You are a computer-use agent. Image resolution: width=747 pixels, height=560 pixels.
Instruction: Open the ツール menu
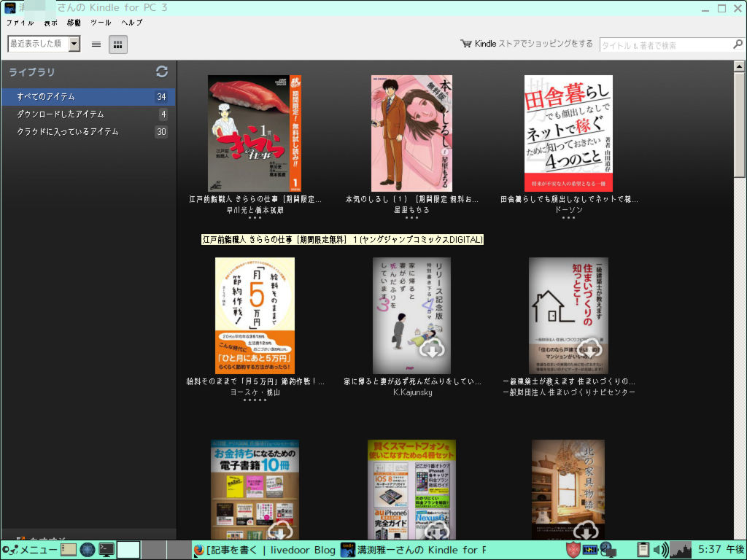[101, 23]
